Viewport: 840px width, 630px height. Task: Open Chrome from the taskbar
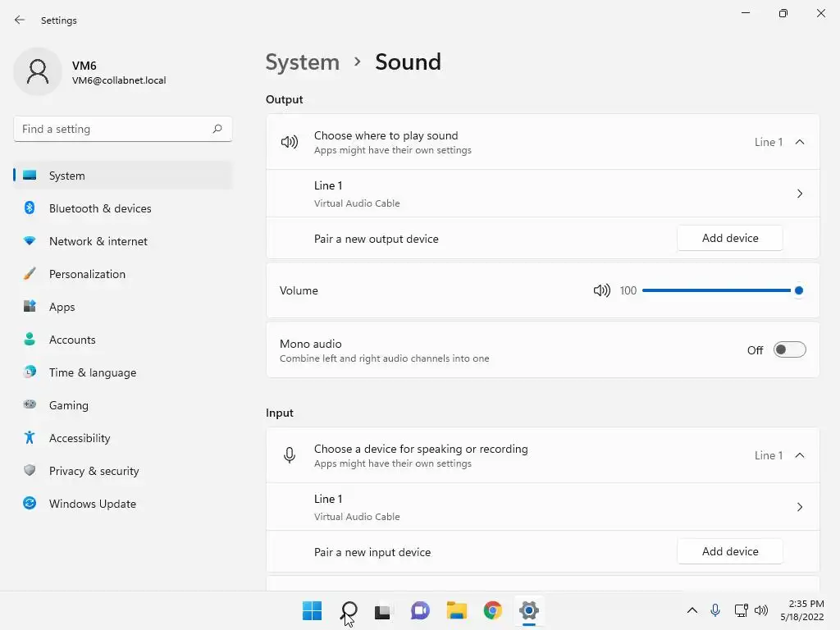pos(493,610)
